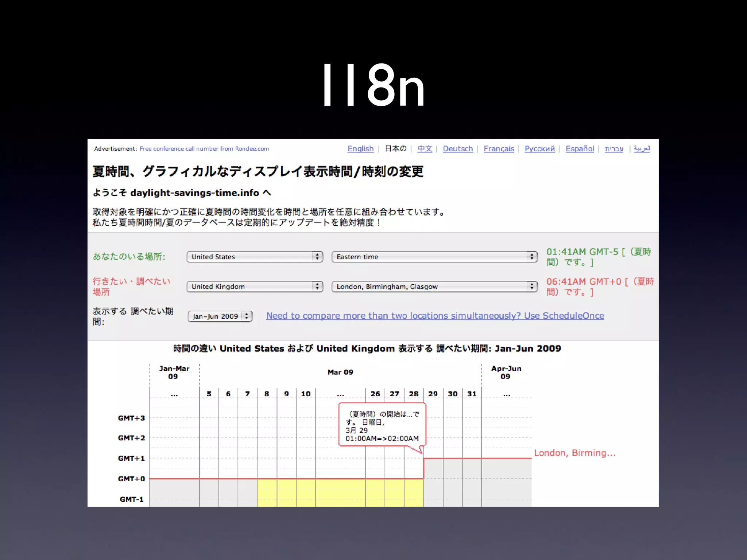747x560 pixels.
Task: Select the 日本の language option
Action: 396,149
